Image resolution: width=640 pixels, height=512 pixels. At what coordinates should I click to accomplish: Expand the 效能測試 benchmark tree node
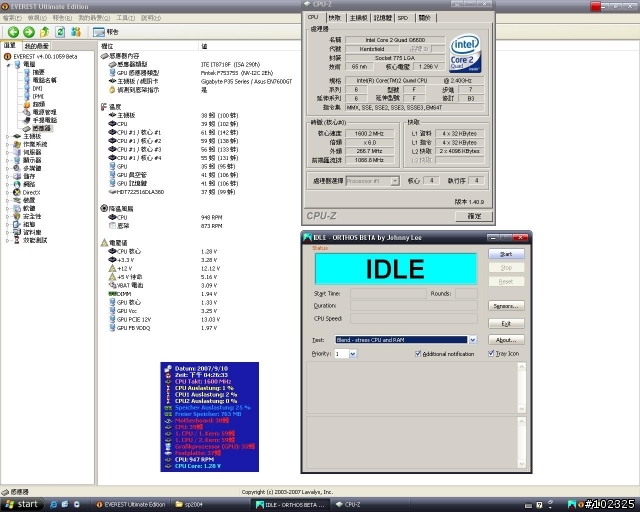coord(7,240)
